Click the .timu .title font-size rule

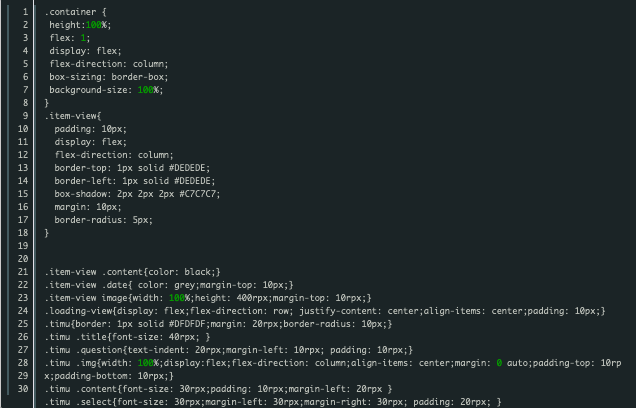tap(127, 337)
